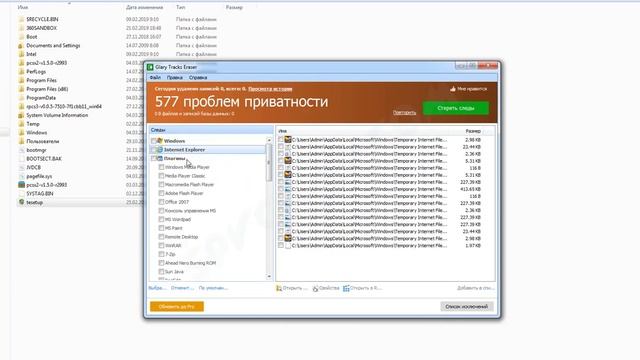Click the 360SANDBOX folder icon in Explorer

[x=21, y=28]
